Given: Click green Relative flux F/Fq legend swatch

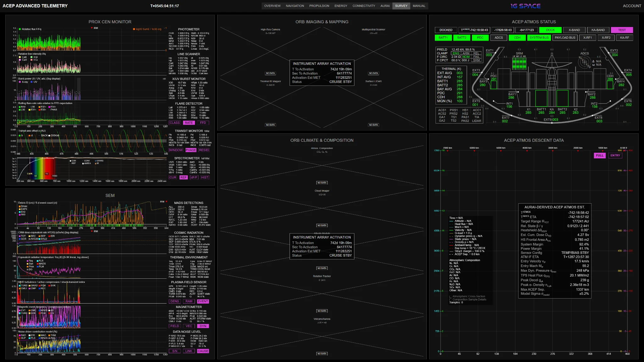Looking at the screenshot, I should [x=20, y=29].
